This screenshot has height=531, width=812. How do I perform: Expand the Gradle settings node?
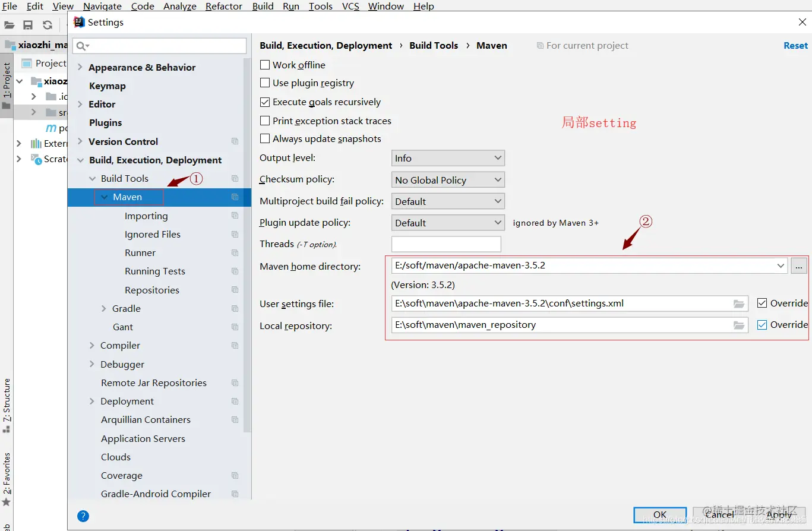104,308
